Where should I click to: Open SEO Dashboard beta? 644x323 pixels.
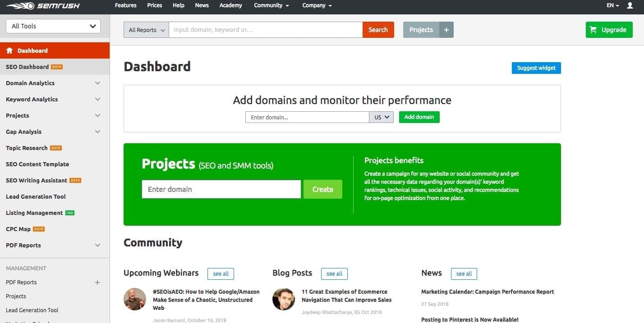point(55,67)
